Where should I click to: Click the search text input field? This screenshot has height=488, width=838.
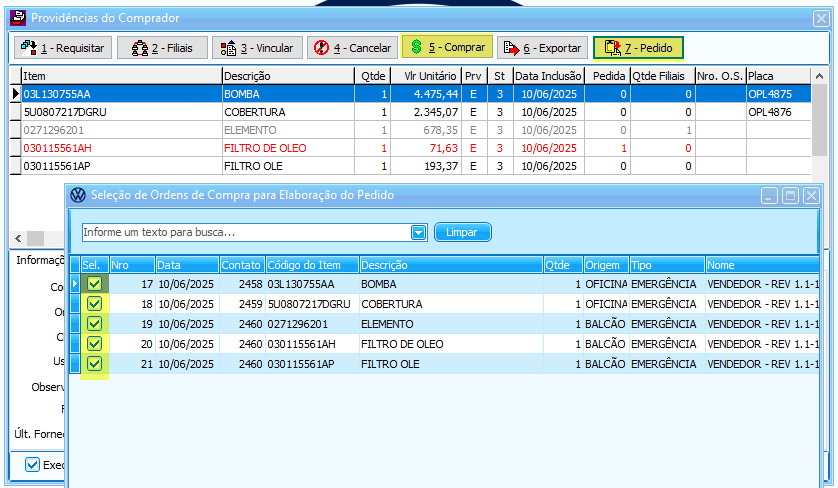(246, 233)
